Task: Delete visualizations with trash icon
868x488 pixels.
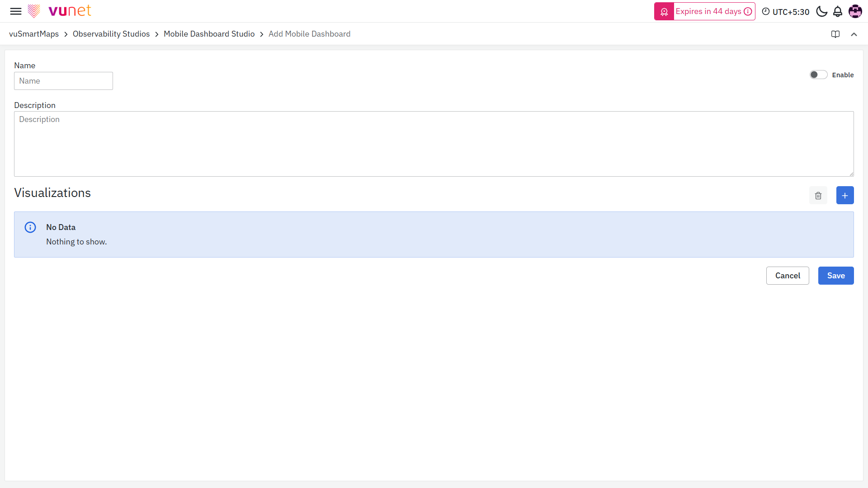Action: [818, 196]
